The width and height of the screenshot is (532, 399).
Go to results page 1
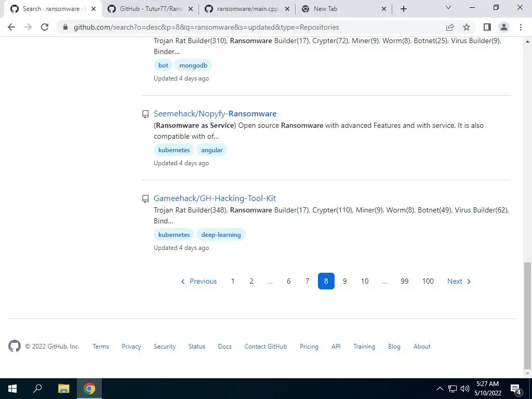(x=233, y=281)
